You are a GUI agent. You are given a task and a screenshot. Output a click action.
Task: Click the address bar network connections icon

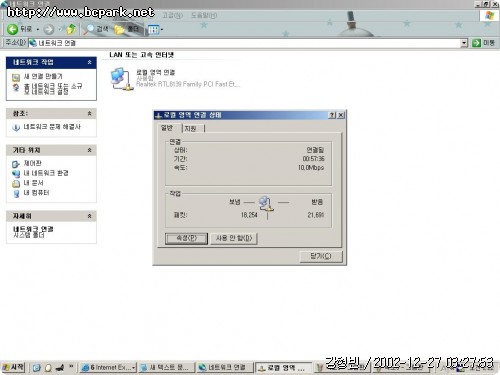pyautogui.click(x=33, y=43)
